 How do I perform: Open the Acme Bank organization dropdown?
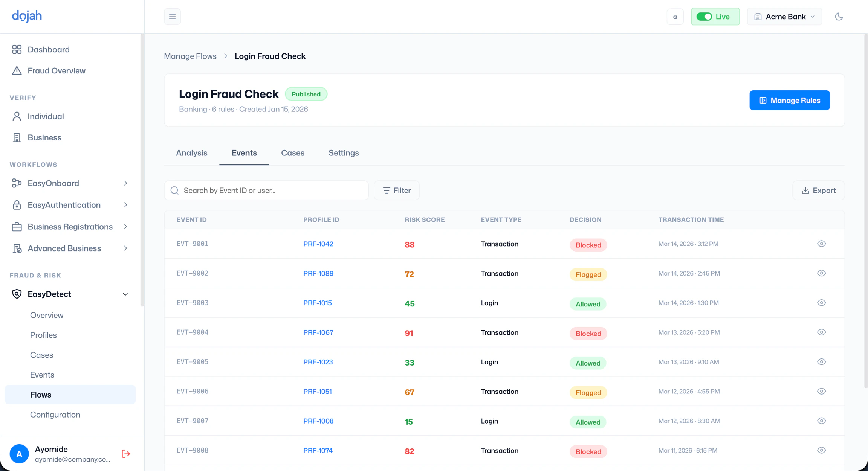click(x=784, y=17)
